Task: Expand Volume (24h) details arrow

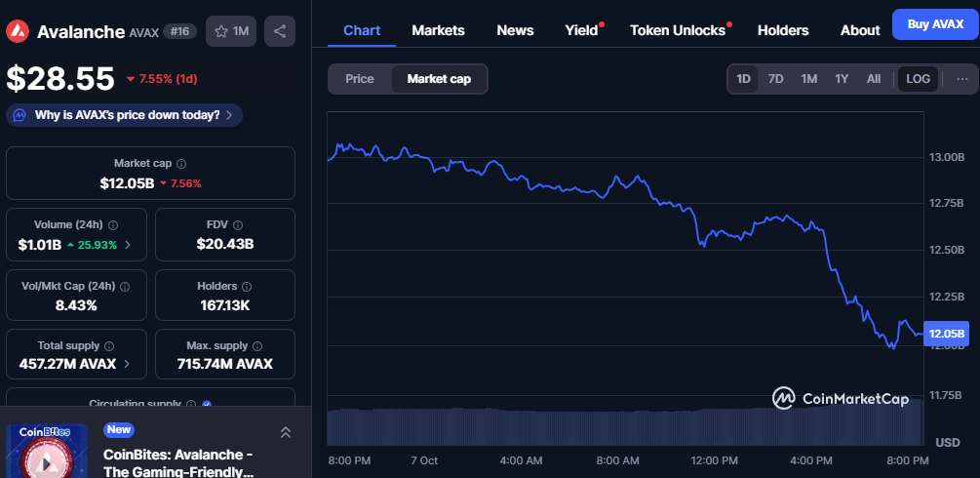Action: [128, 245]
